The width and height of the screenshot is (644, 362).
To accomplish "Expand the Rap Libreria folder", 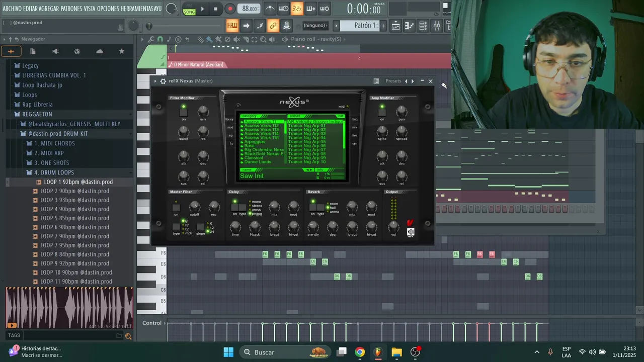I will tap(37, 105).
